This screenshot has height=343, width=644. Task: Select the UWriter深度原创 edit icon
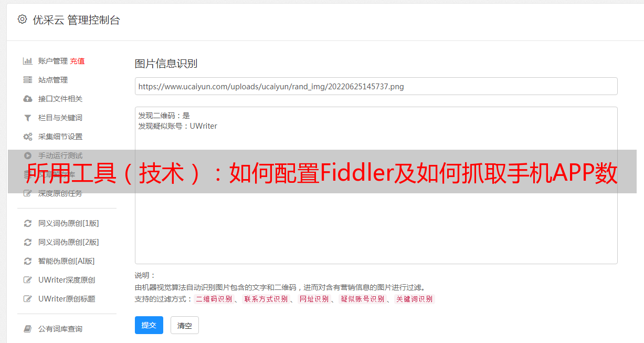point(28,280)
